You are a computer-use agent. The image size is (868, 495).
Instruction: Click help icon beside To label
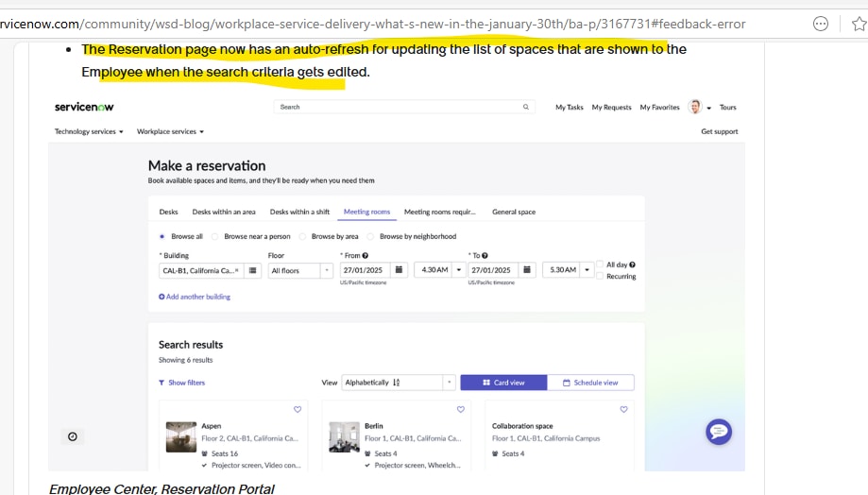[485, 255]
